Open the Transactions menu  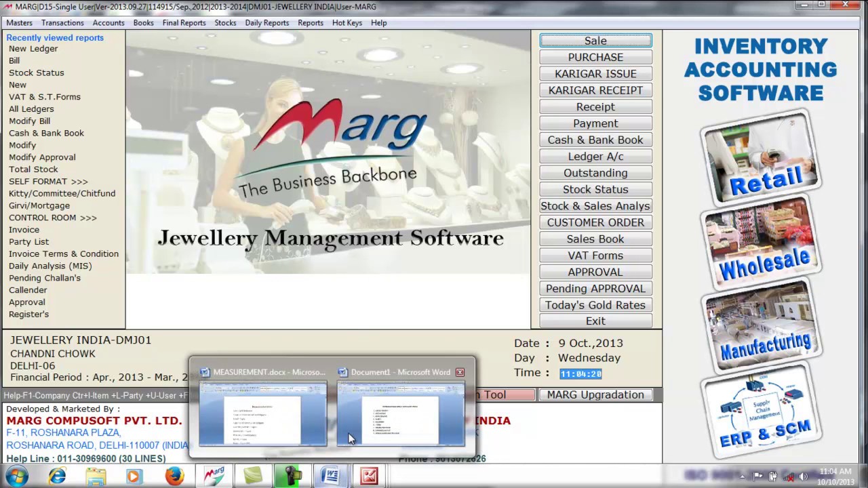pos(62,23)
